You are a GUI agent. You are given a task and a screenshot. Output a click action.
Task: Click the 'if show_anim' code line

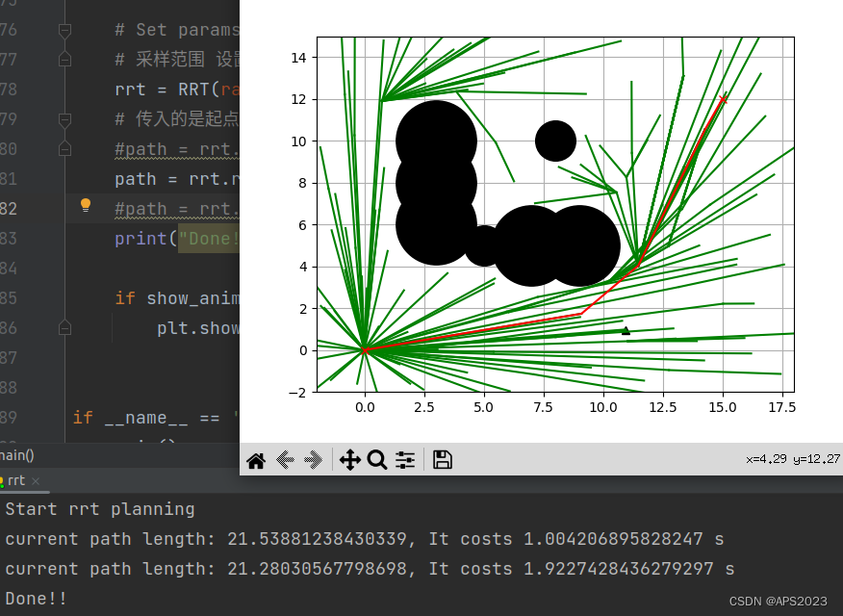(x=177, y=298)
